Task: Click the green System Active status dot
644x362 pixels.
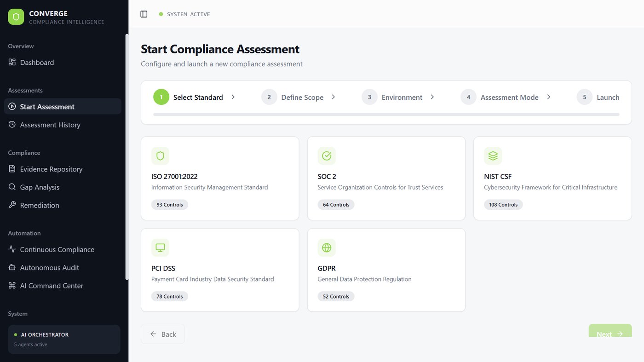Action: (161, 14)
